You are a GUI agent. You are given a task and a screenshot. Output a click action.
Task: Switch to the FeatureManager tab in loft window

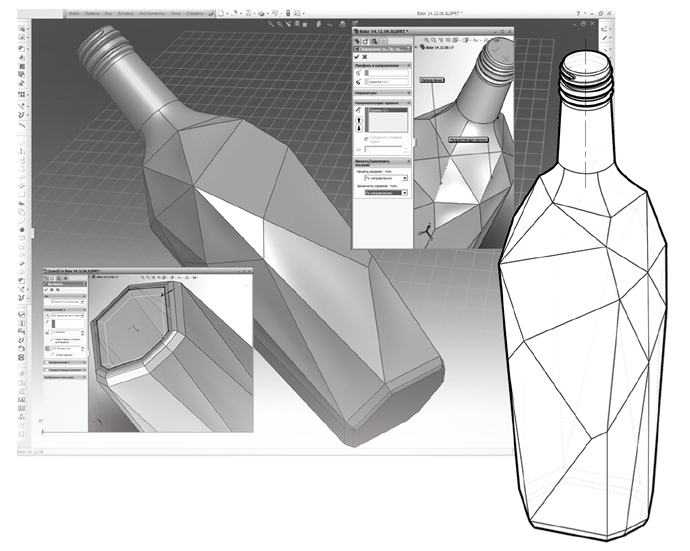pos(357,41)
